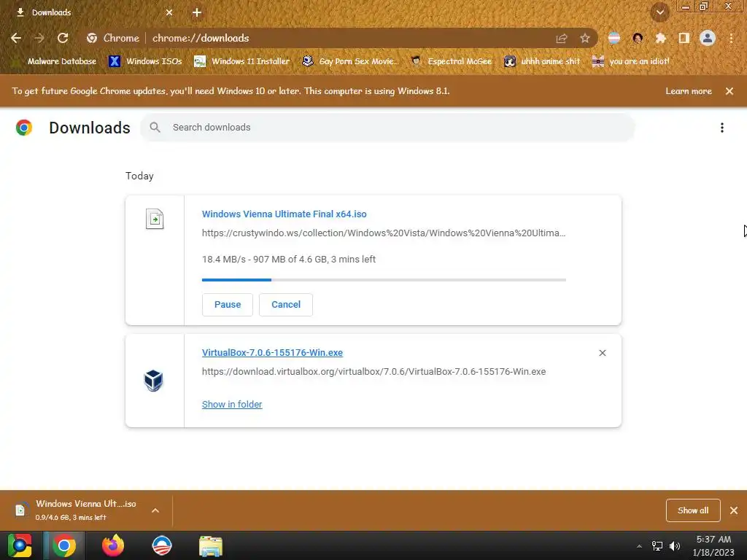Reload the downloads page
Image resolution: width=747 pixels, height=560 pixels.
coord(63,38)
